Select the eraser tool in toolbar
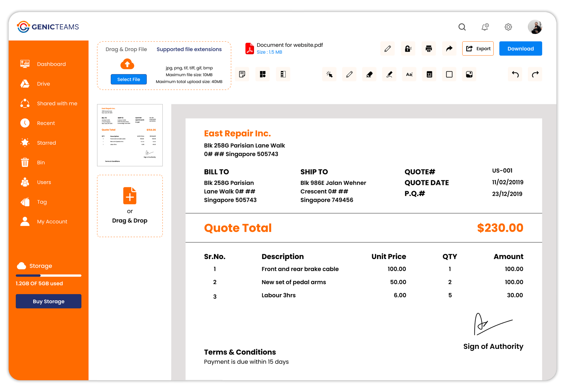Image resolution: width=566 pixels, height=392 pixels. pyautogui.click(x=369, y=74)
